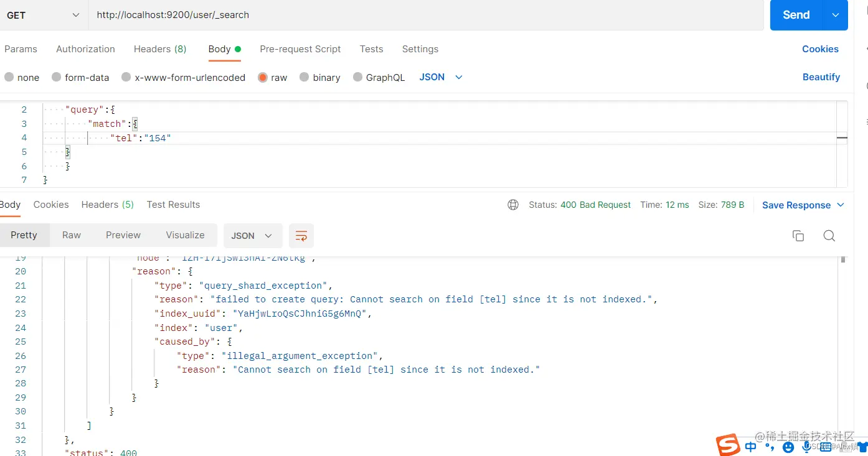
Task: Open search in the response body
Action: [x=829, y=236]
